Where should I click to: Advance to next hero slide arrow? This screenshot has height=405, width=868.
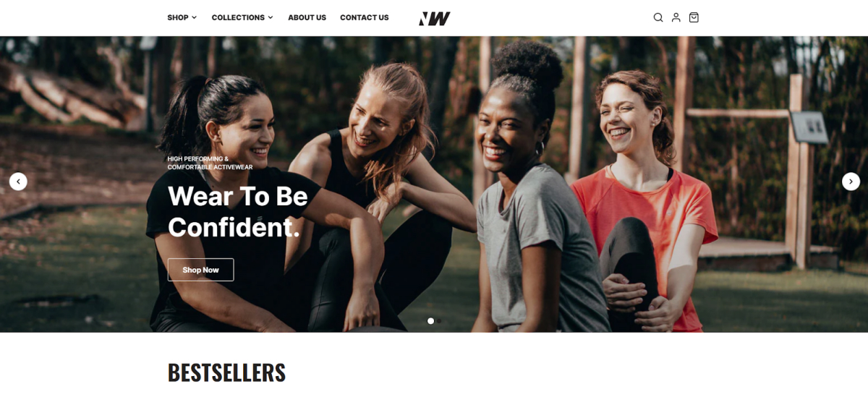click(x=851, y=182)
